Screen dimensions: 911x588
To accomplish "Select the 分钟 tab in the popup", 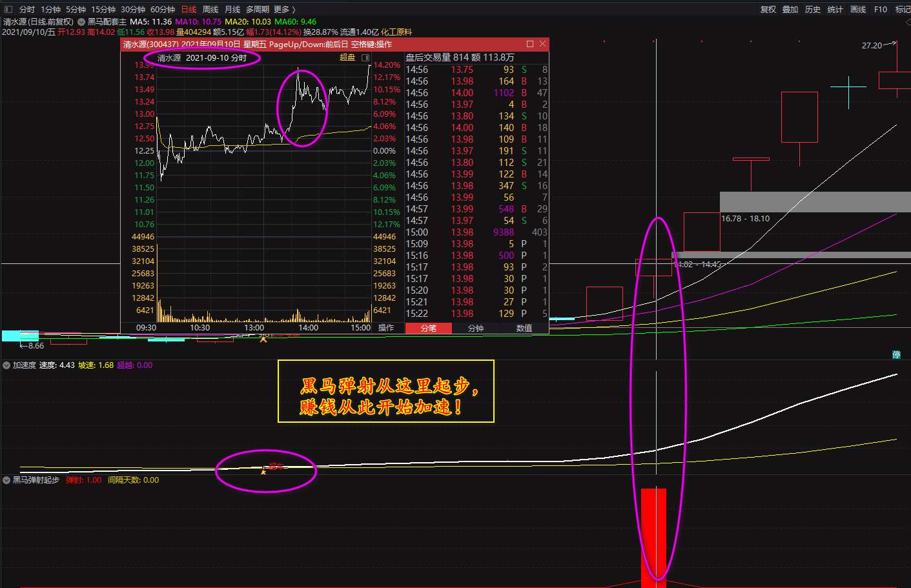I will click(x=476, y=328).
